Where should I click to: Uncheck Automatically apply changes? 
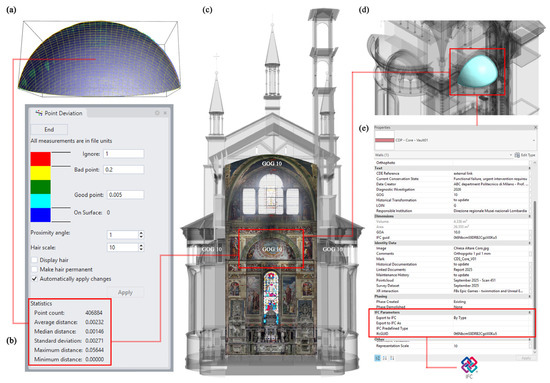[x=34, y=279]
